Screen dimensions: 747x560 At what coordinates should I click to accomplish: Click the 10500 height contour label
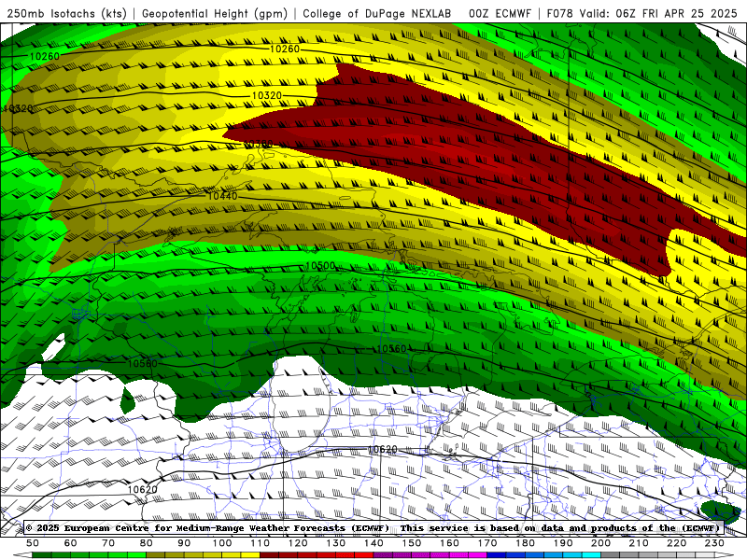point(320,266)
